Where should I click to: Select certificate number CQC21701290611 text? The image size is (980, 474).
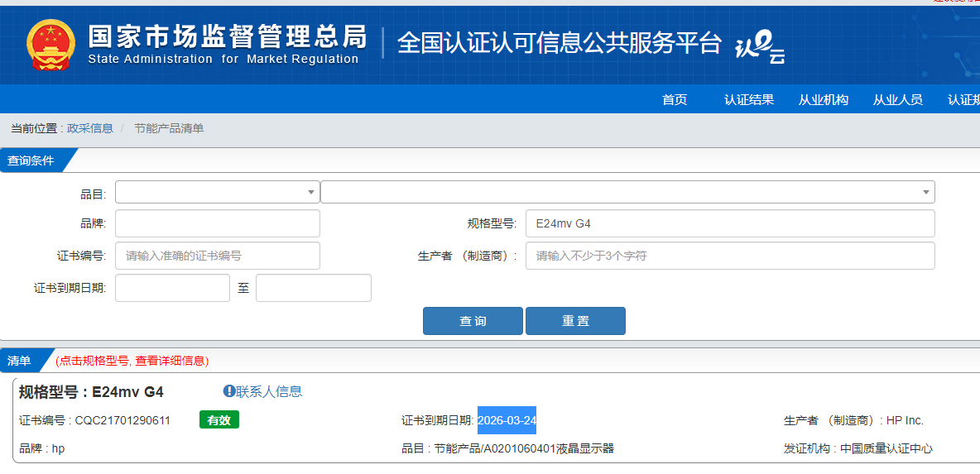pyautogui.click(x=122, y=421)
